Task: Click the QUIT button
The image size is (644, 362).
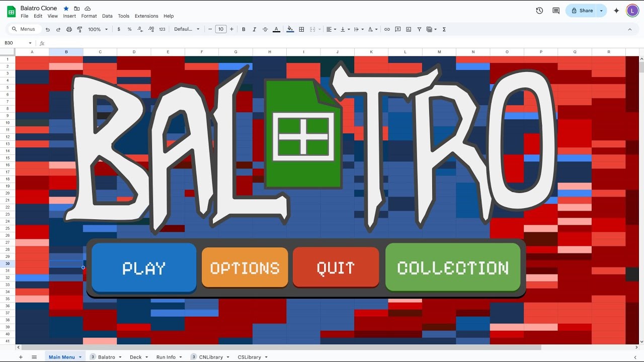Action: pos(336,267)
